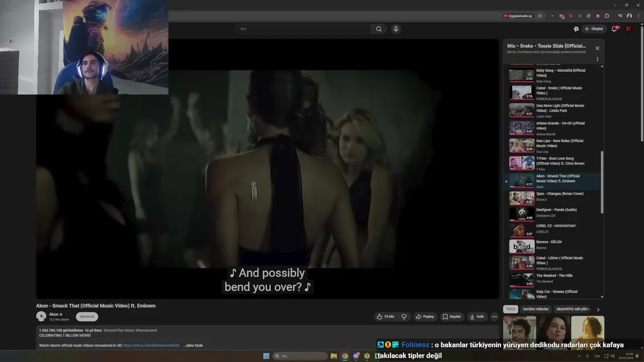The height and width of the screenshot is (362, 644).
Task: Save the video with Kaydet button
Action: click(x=452, y=317)
